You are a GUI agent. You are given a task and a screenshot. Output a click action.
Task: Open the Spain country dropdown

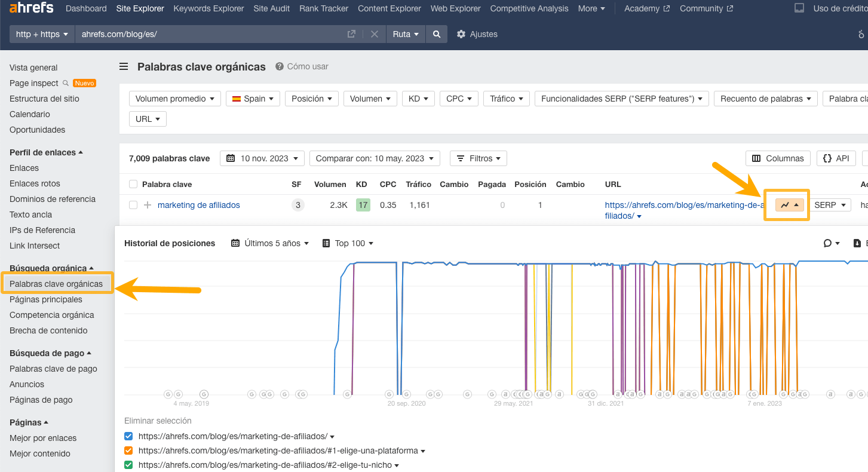click(253, 99)
